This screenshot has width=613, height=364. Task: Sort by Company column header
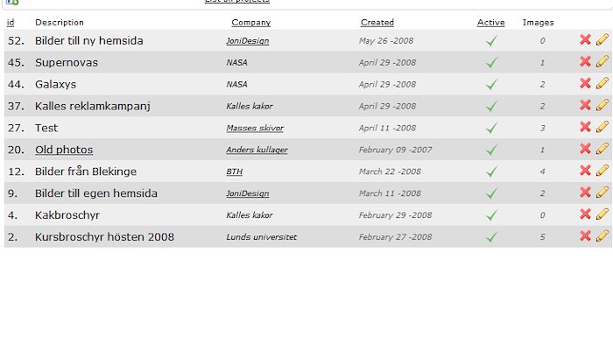(251, 23)
